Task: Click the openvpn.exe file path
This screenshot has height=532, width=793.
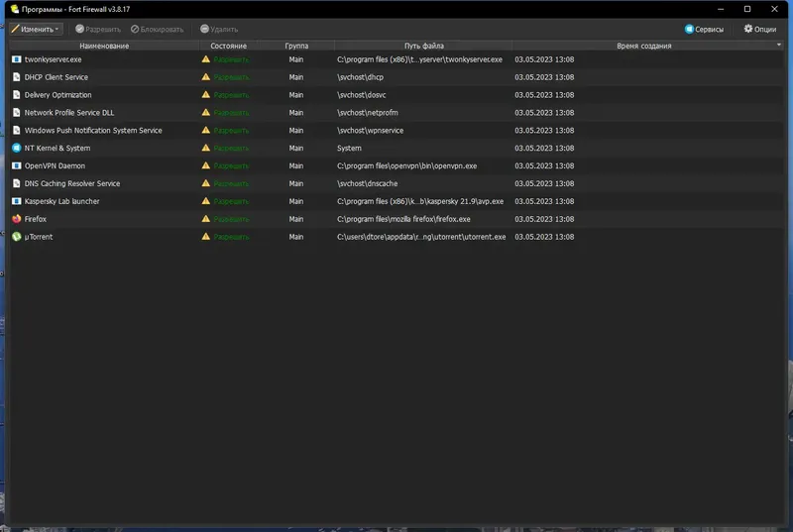Action: pos(407,165)
